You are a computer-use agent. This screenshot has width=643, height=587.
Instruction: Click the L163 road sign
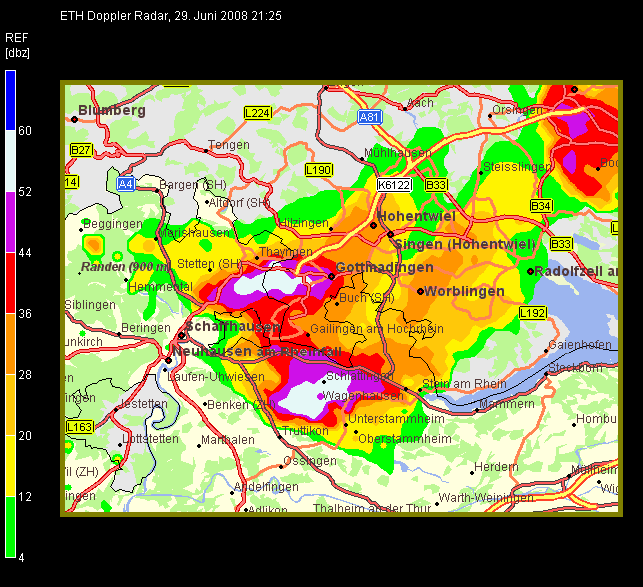pyautogui.click(x=80, y=427)
